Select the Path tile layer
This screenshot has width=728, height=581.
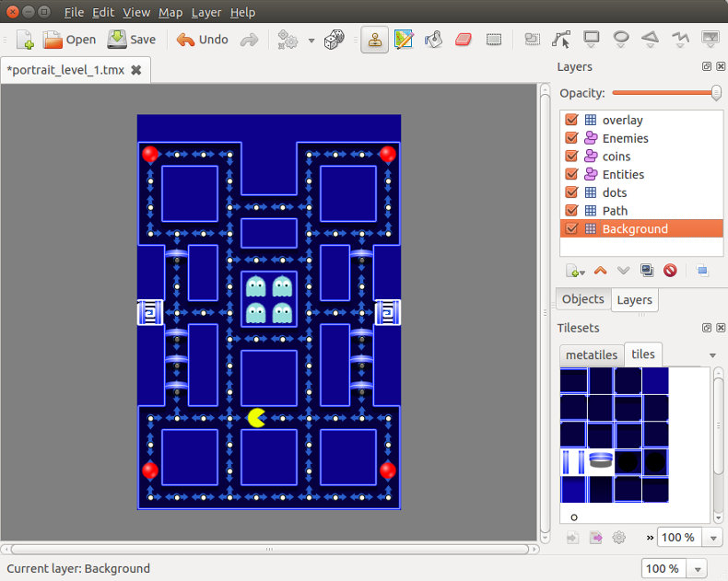pos(641,210)
